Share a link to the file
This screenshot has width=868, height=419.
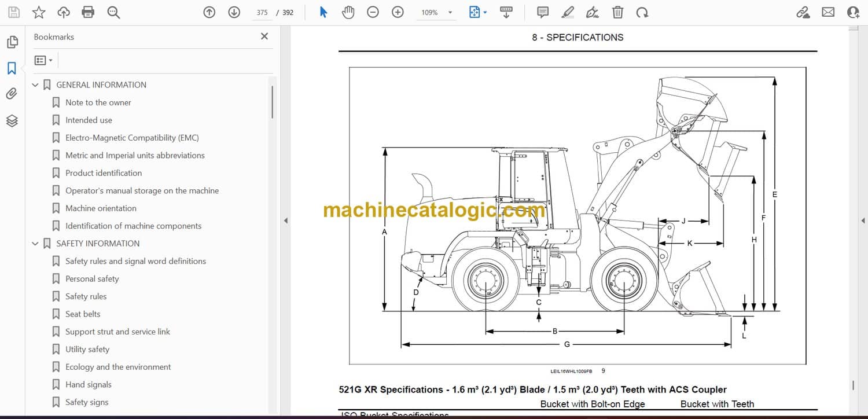[x=803, y=12]
